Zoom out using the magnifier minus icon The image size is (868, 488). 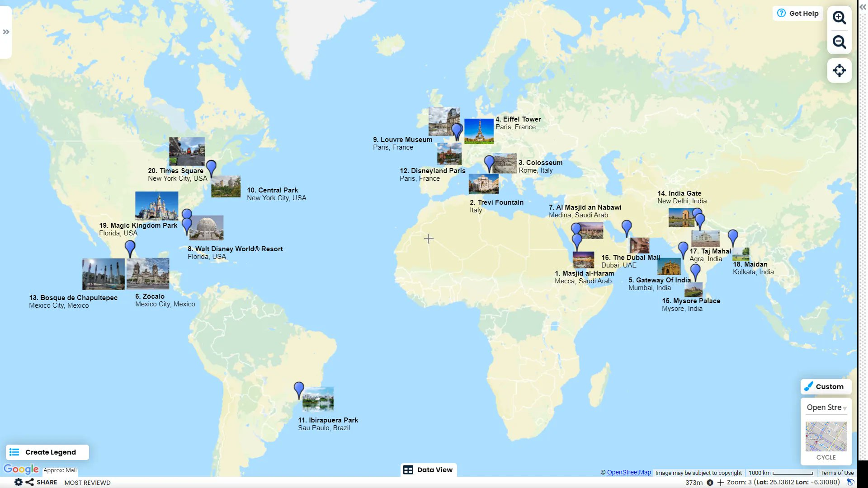tap(839, 42)
